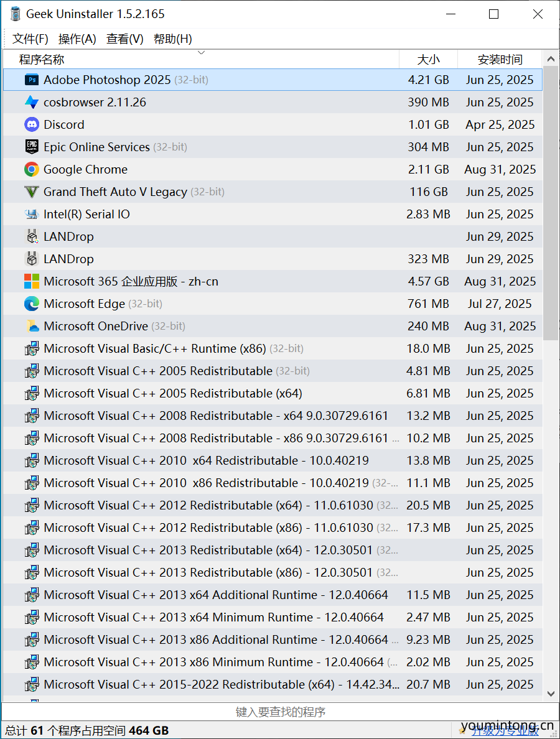Click the 4.57 GB size value

click(429, 281)
